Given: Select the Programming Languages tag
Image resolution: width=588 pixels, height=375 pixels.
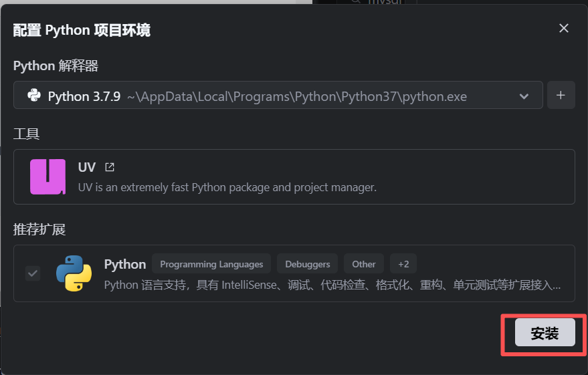Looking at the screenshot, I should (211, 264).
